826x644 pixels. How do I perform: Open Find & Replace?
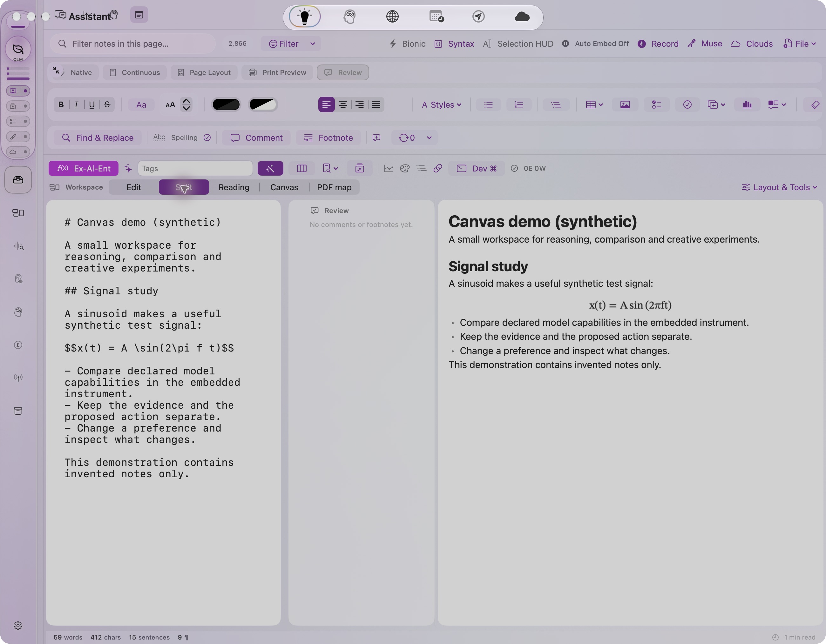[97, 138]
